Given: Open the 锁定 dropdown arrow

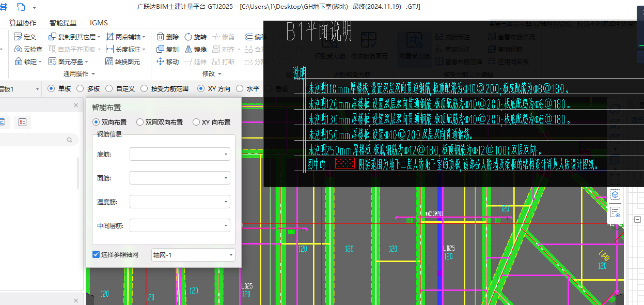Looking at the screenshot, I should pyautogui.click(x=40, y=62).
